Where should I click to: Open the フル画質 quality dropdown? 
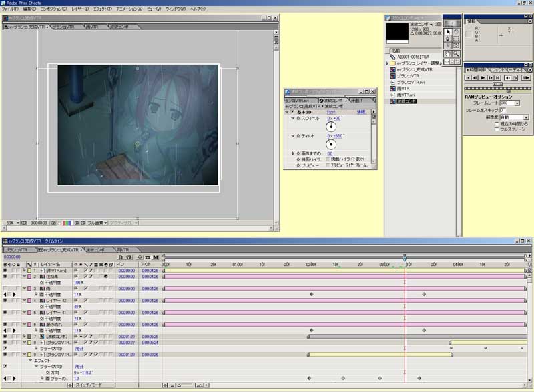pos(106,223)
